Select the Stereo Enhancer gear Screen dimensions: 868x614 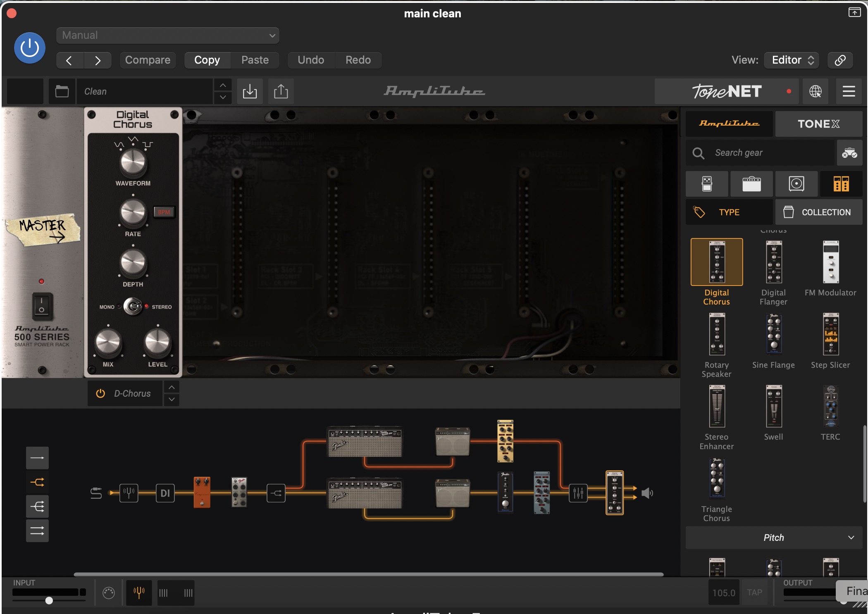[717, 407]
